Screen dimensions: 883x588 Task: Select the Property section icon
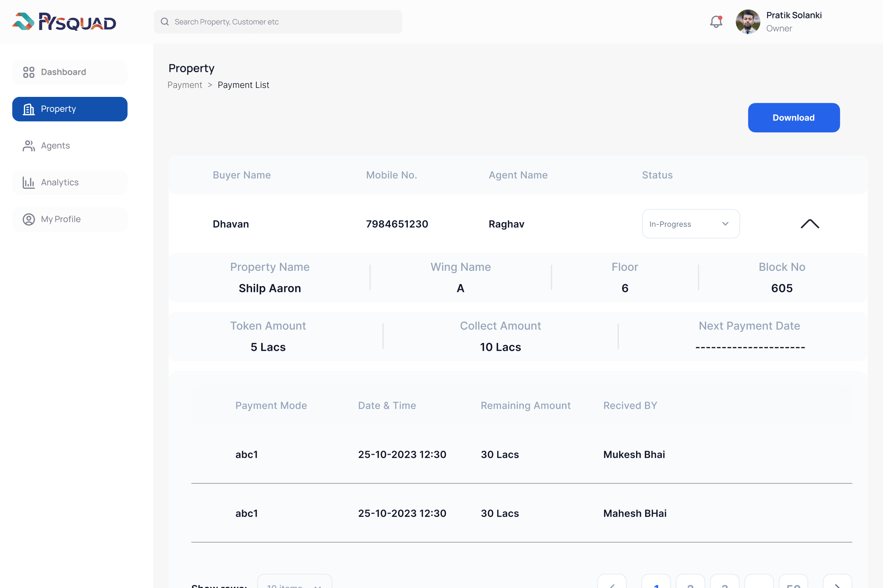(28, 109)
